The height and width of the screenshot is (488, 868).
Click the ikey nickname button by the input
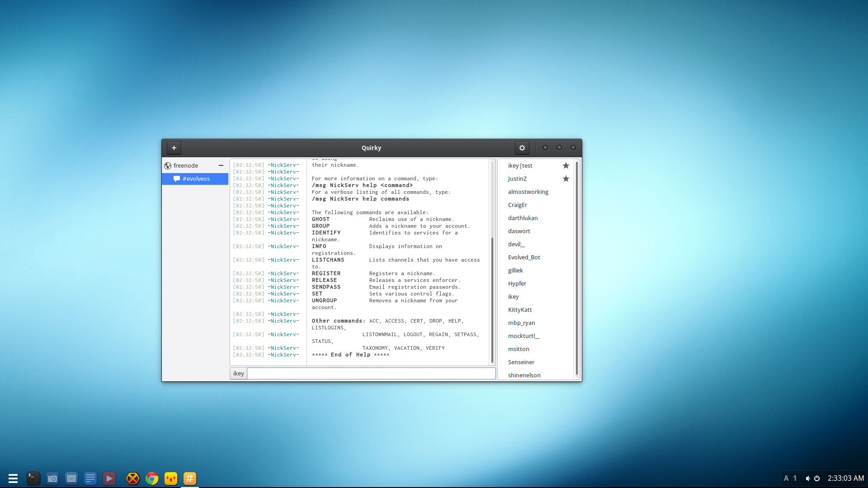point(239,373)
